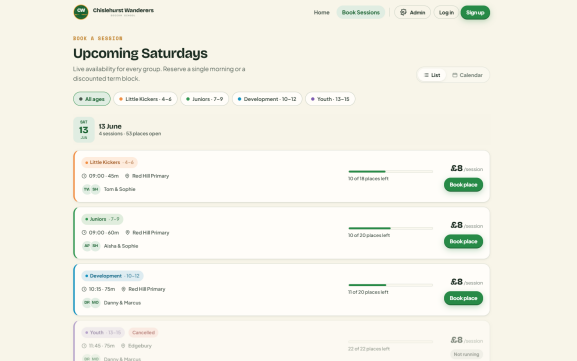Filter by Youth 13–15
This screenshot has width=577, height=361.
tap(330, 99)
